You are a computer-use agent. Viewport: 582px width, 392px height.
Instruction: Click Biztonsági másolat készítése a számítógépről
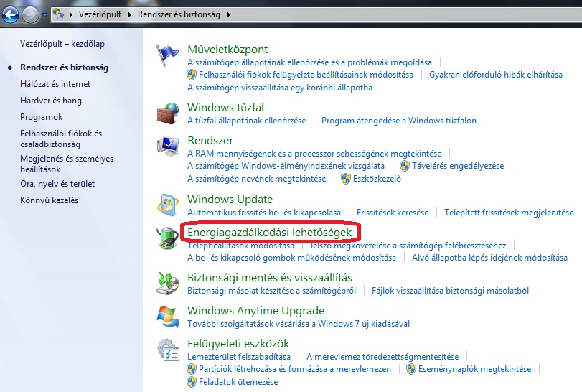coord(272,291)
